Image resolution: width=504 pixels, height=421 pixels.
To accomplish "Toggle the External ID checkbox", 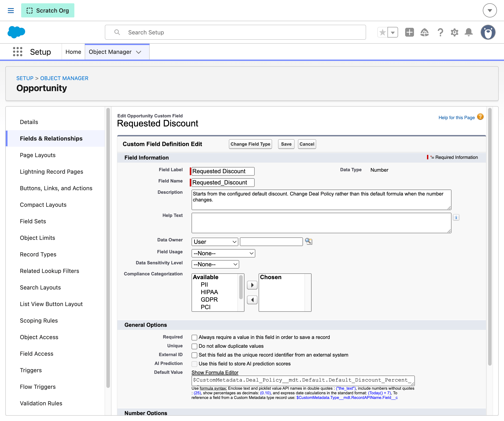I will point(194,355).
